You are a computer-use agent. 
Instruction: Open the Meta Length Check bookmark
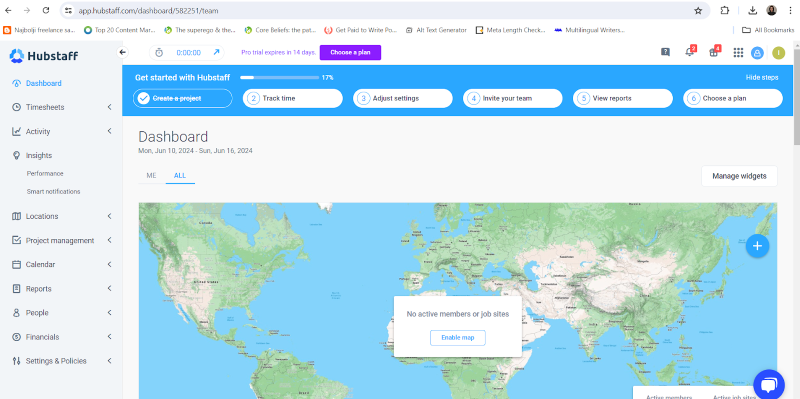coord(510,30)
